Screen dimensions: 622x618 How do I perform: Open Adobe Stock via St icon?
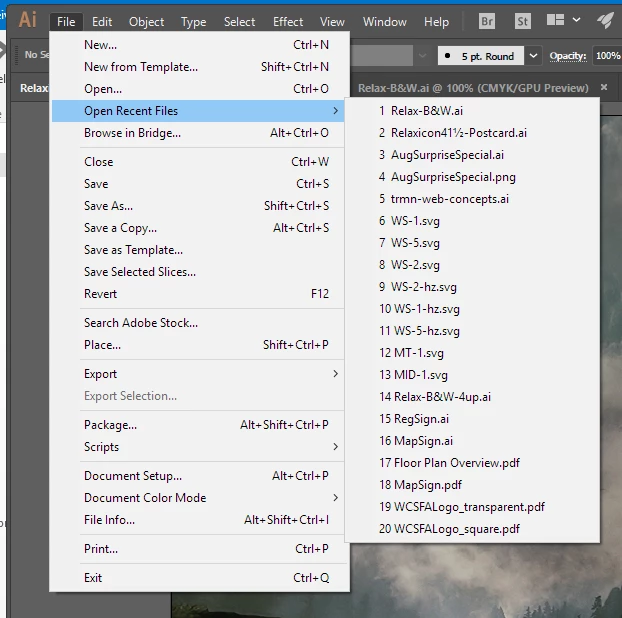[x=522, y=21]
